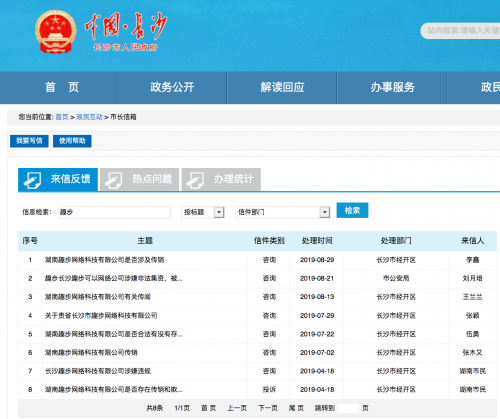Click sender name 张木又
The height and width of the screenshot is (419, 500).
472,353
